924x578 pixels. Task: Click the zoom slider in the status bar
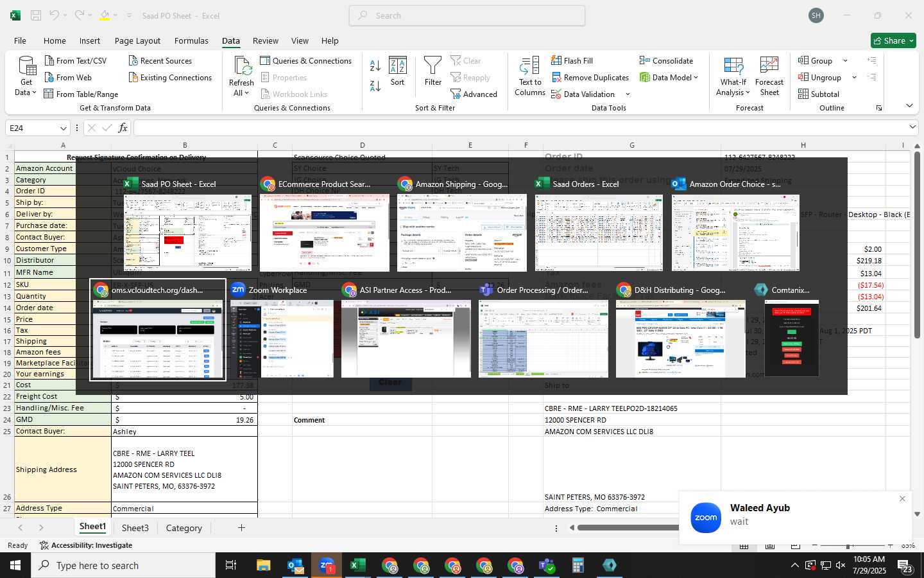click(x=849, y=545)
